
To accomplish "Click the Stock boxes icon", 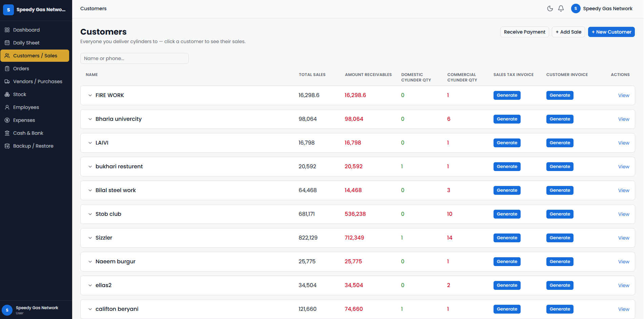I will point(7,94).
